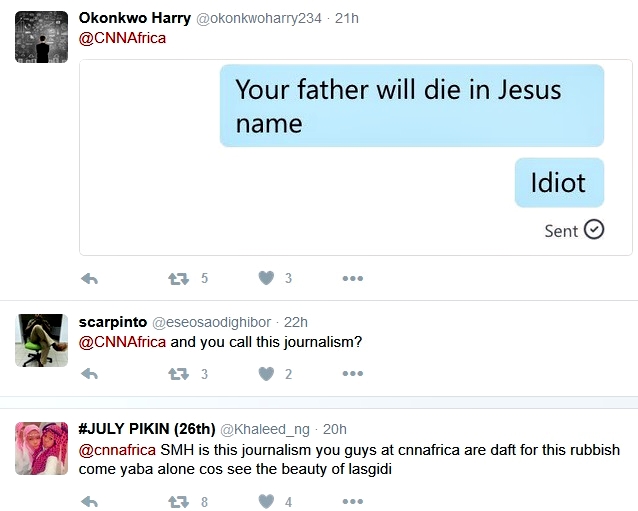Click the 22h timestamp on scarpinto's tweet
Screen dimensions: 638x511
click(295, 322)
